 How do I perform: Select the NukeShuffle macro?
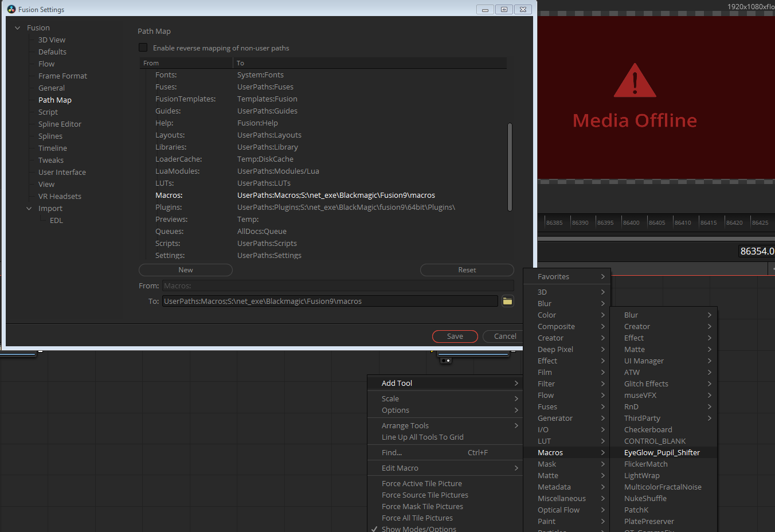(664, 498)
